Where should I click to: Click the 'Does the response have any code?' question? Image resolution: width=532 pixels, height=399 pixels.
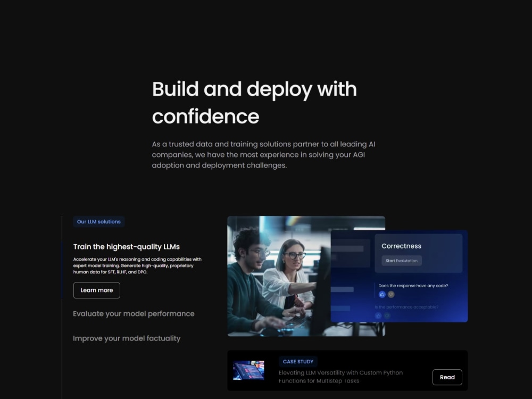point(413,286)
